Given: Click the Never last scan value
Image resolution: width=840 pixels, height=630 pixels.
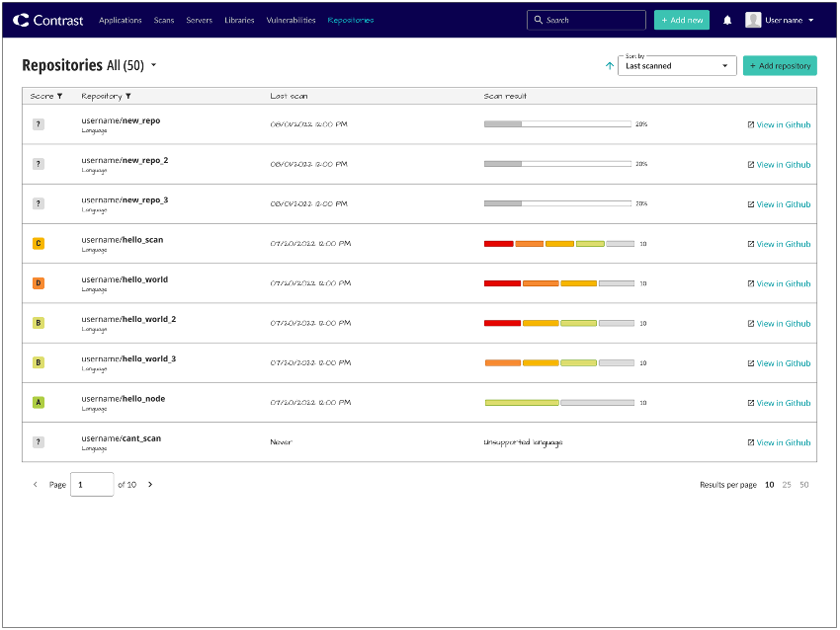Looking at the screenshot, I should (281, 442).
